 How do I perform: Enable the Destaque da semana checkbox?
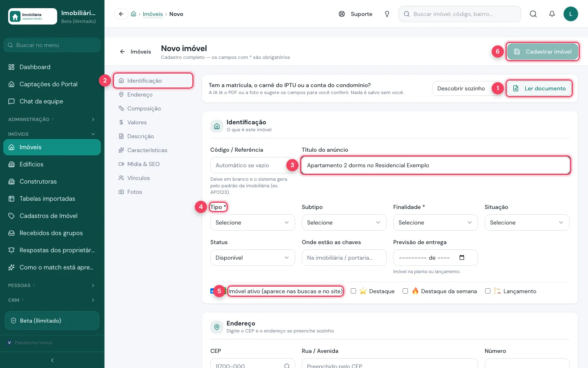coord(405,291)
